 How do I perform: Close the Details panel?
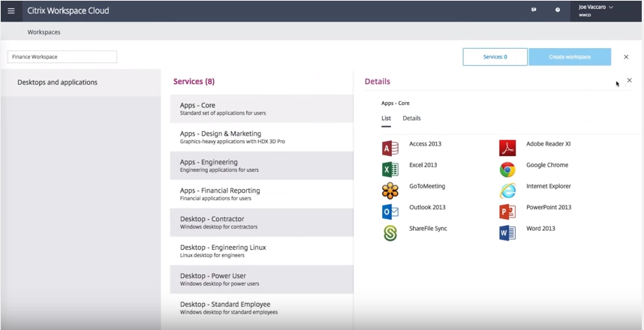pyautogui.click(x=629, y=80)
